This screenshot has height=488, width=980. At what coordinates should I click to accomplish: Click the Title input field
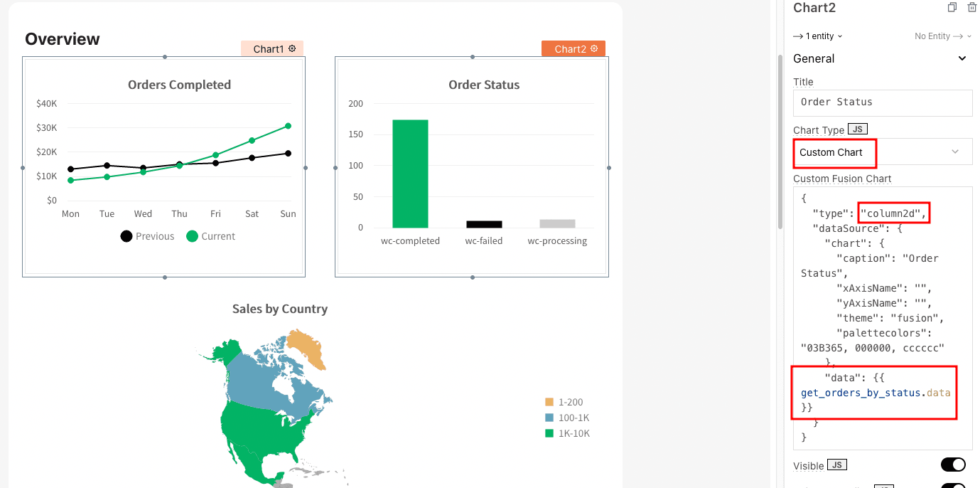pos(882,102)
